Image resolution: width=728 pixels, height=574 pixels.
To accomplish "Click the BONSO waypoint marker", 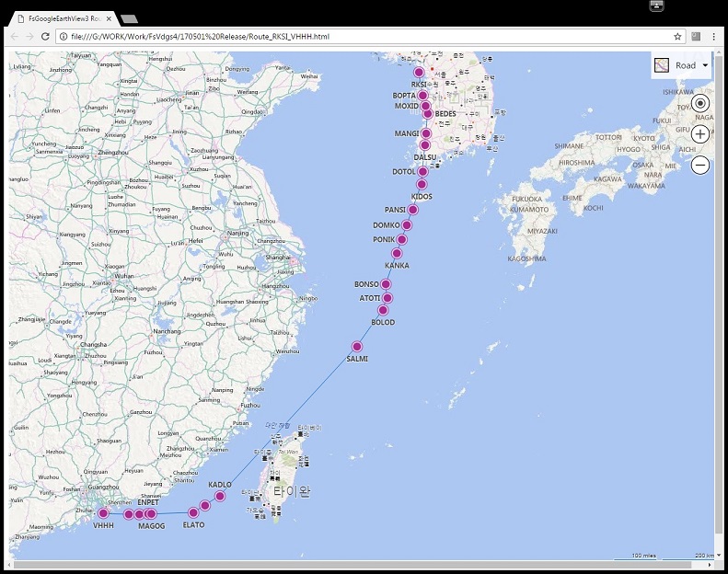I will (386, 284).
